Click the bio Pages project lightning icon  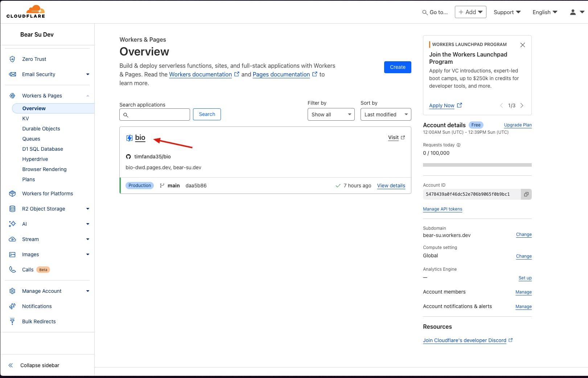pyautogui.click(x=129, y=138)
